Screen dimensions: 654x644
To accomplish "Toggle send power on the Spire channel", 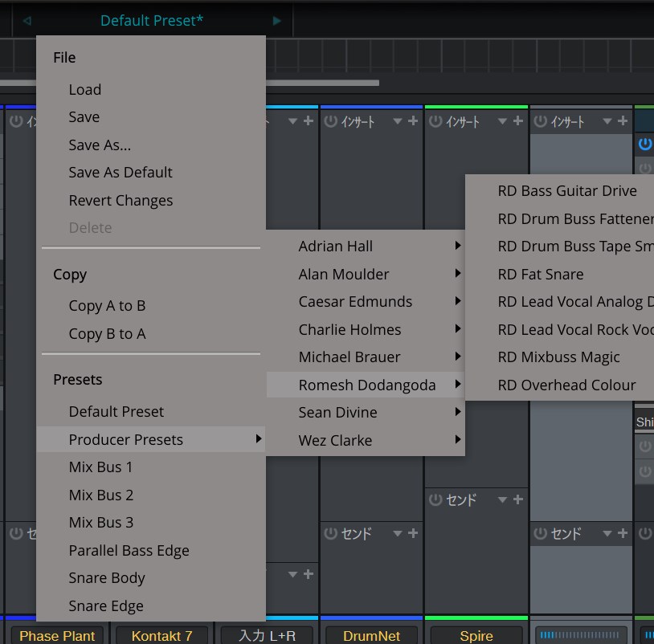I will (435, 499).
